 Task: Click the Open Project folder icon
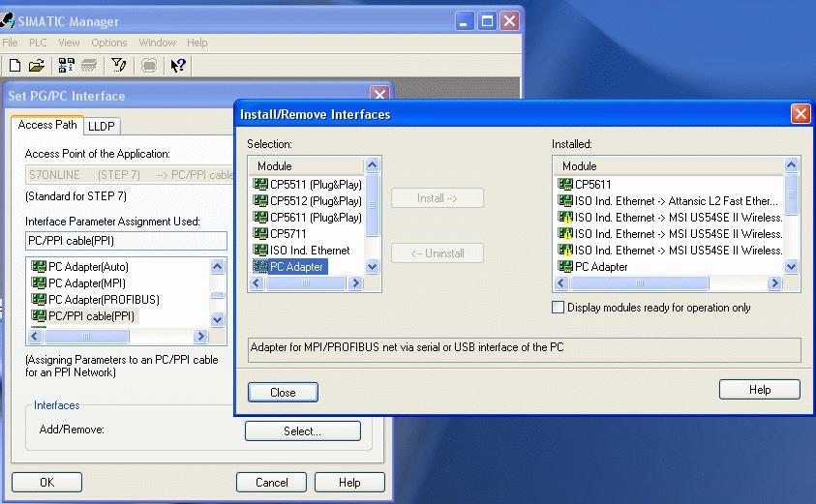coord(37,65)
